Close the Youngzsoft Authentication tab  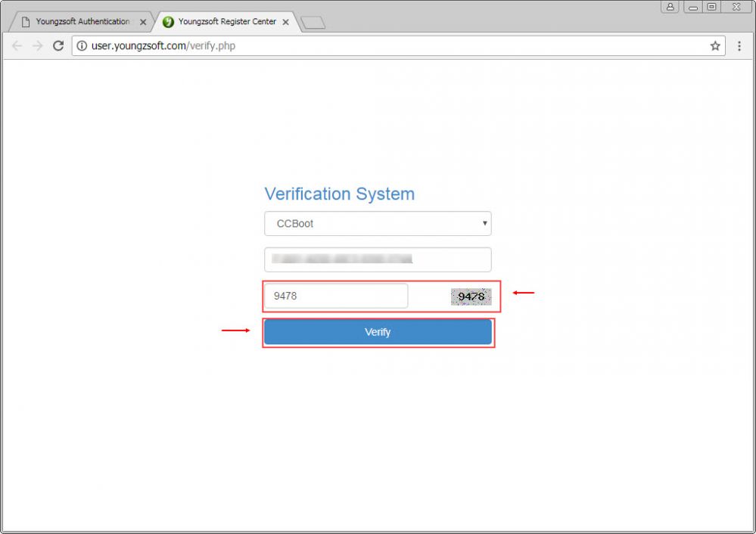tap(143, 22)
